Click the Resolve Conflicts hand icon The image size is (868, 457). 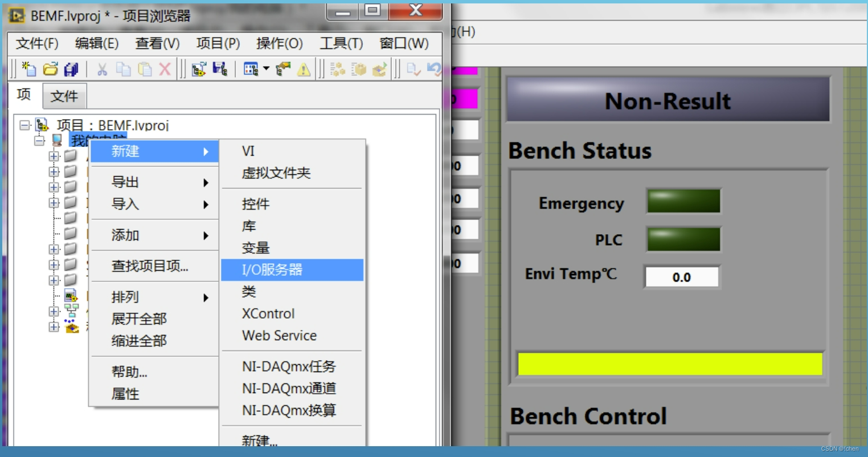click(x=282, y=69)
